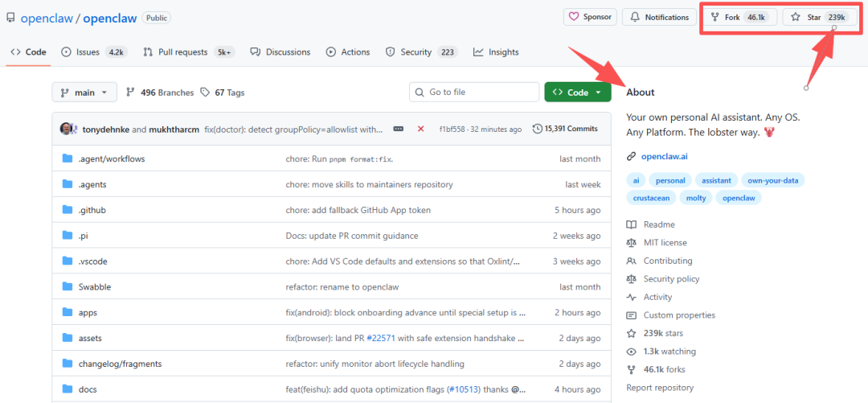View the 15,391 Commits history
This screenshot has height=403, width=868.
tap(565, 129)
